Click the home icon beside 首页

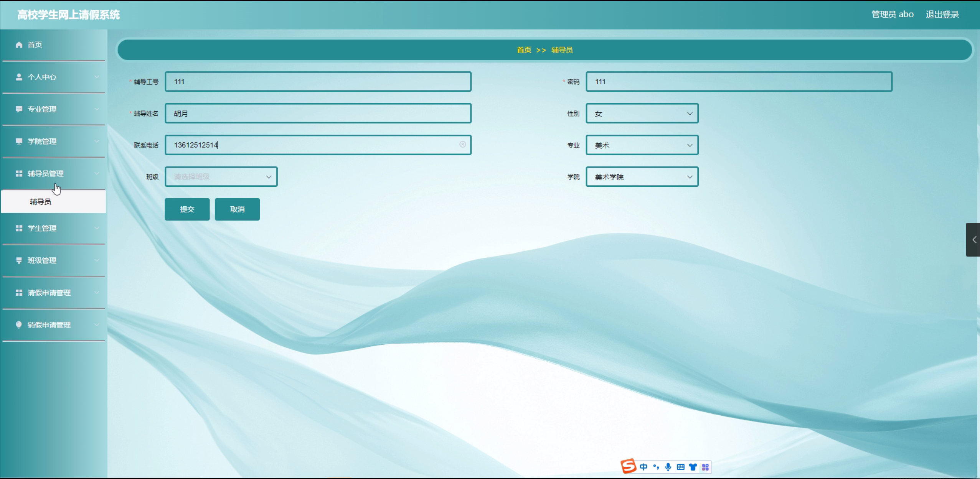click(19, 45)
